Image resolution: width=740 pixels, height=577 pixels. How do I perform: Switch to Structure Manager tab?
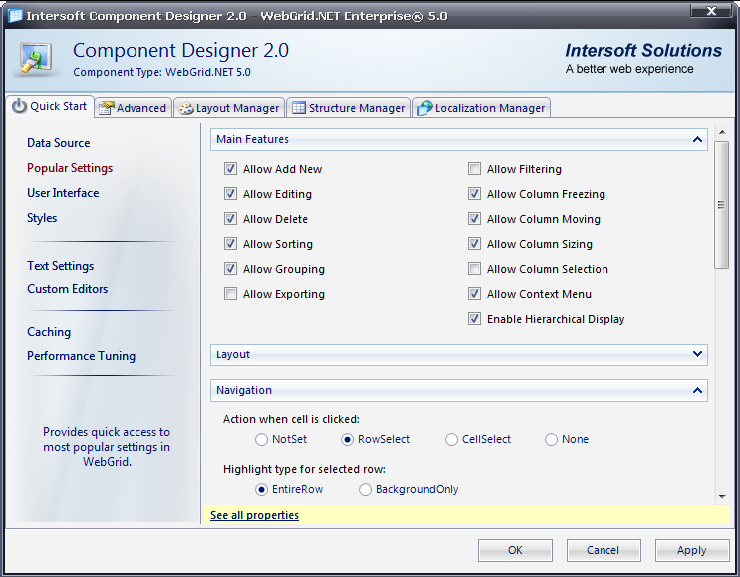[x=349, y=108]
